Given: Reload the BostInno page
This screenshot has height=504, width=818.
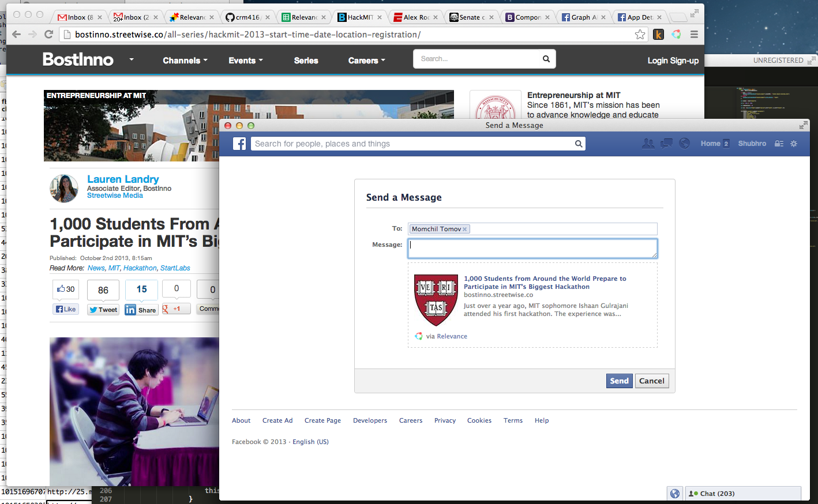Looking at the screenshot, I should click(x=49, y=35).
